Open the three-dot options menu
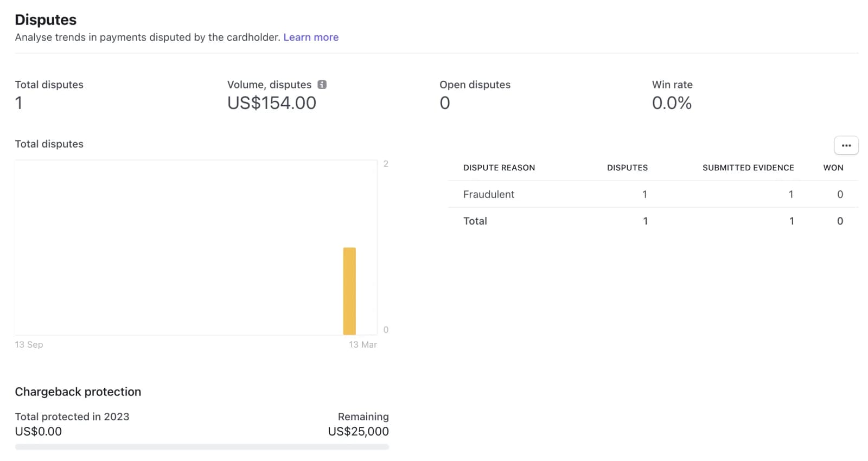The height and width of the screenshot is (461, 868). click(x=846, y=145)
